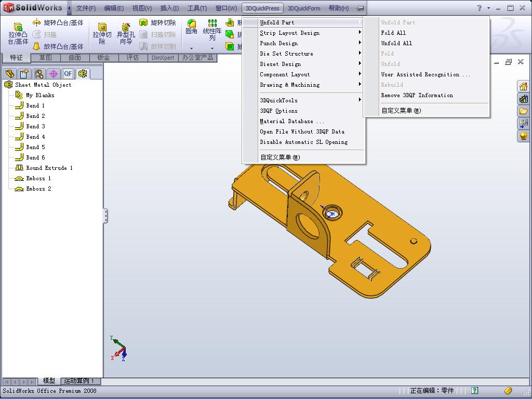Click the yellow tag icon in status bar
This screenshot has height=399, width=532.
coord(508,391)
